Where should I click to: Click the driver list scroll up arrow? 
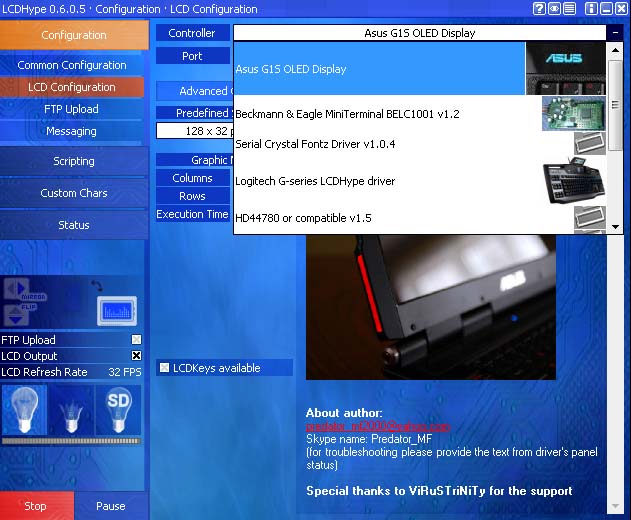615,50
